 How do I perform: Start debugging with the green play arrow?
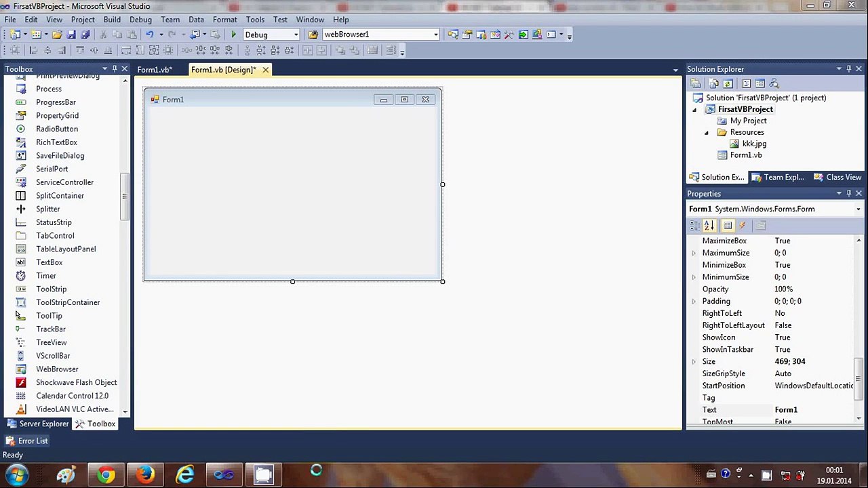233,35
